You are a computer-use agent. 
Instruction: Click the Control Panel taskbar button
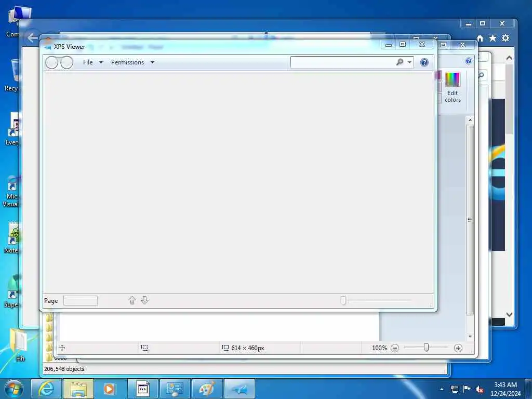(175, 389)
